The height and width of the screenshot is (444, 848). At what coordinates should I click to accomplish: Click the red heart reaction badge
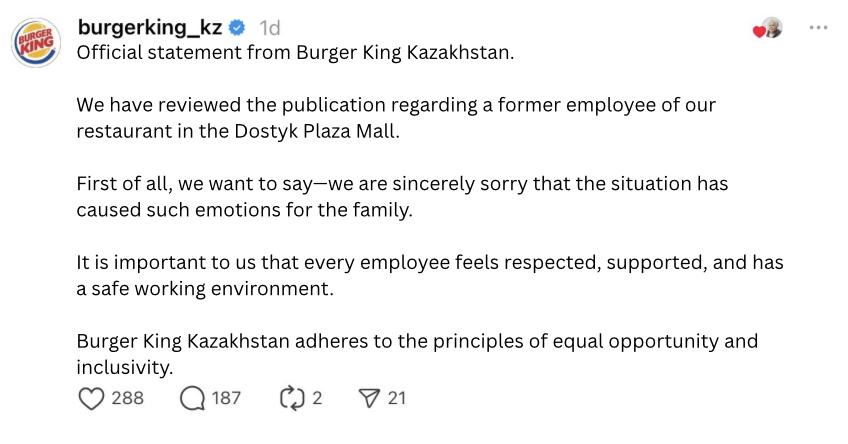758,31
